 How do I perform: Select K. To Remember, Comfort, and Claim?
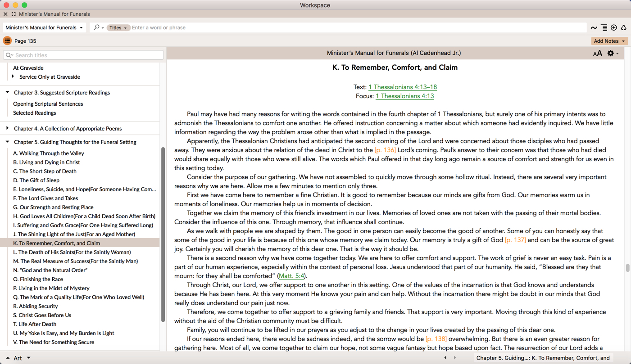pyautogui.click(x=56, y=243)
